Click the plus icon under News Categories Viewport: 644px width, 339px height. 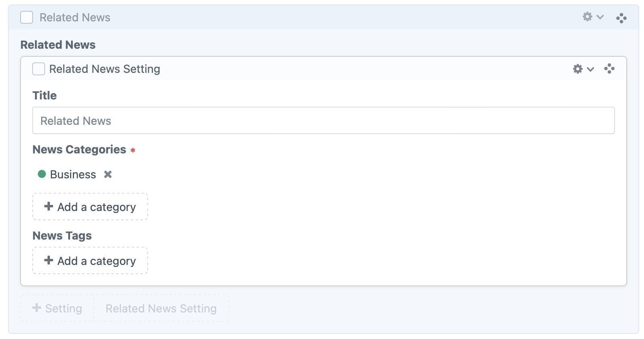[x=49, y=207]
